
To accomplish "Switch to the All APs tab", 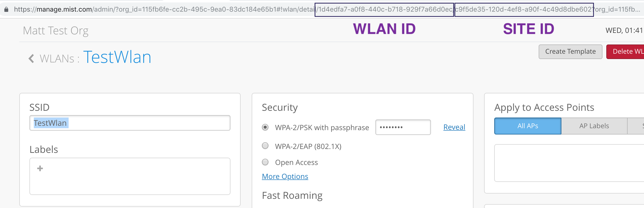I will (x=528, y=126).
